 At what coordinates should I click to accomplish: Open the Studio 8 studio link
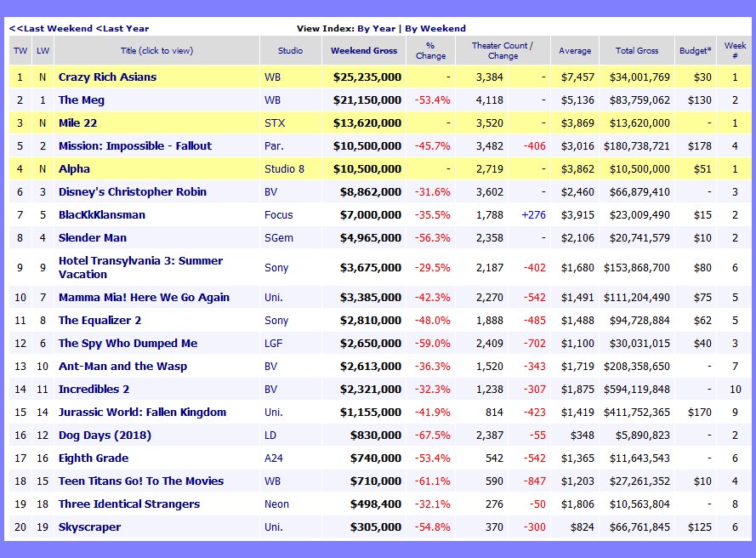[284, 169]
